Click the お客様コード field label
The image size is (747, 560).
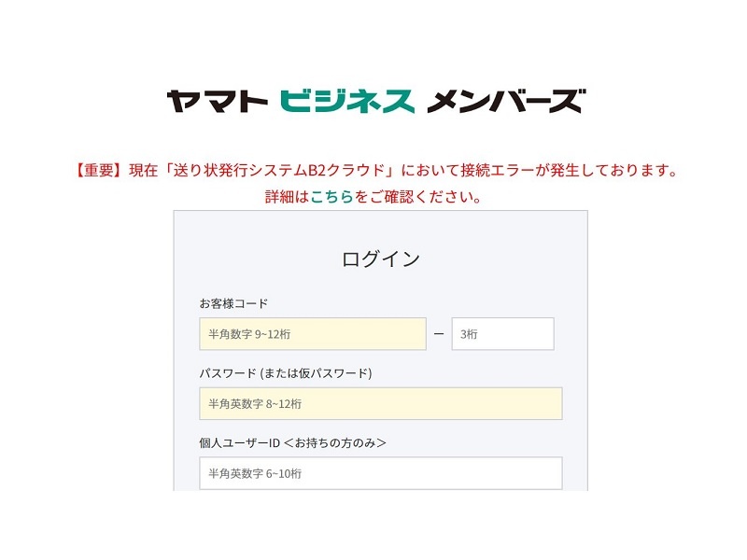tap(233, 304)
